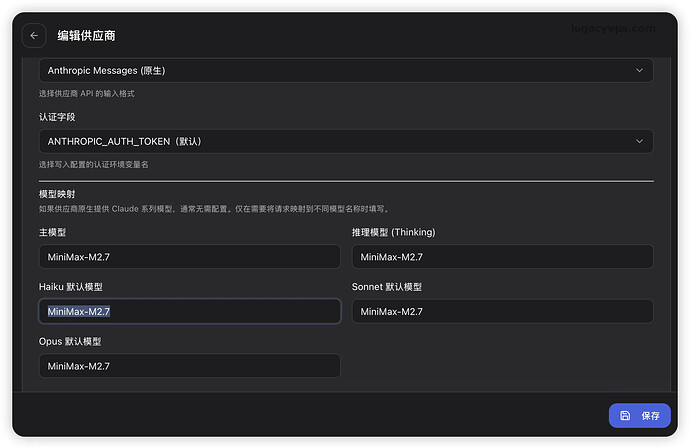Expand the Anthropic Messages format chevron

click(x=639, y=70)
